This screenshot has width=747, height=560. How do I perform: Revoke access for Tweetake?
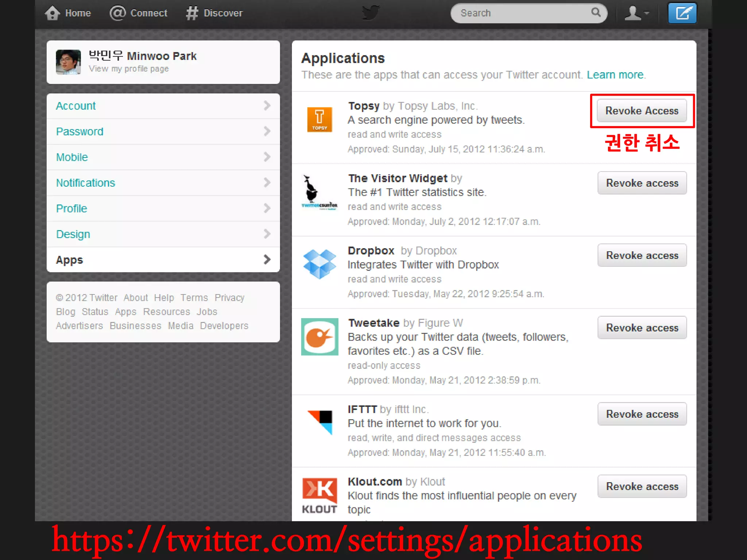642,328
